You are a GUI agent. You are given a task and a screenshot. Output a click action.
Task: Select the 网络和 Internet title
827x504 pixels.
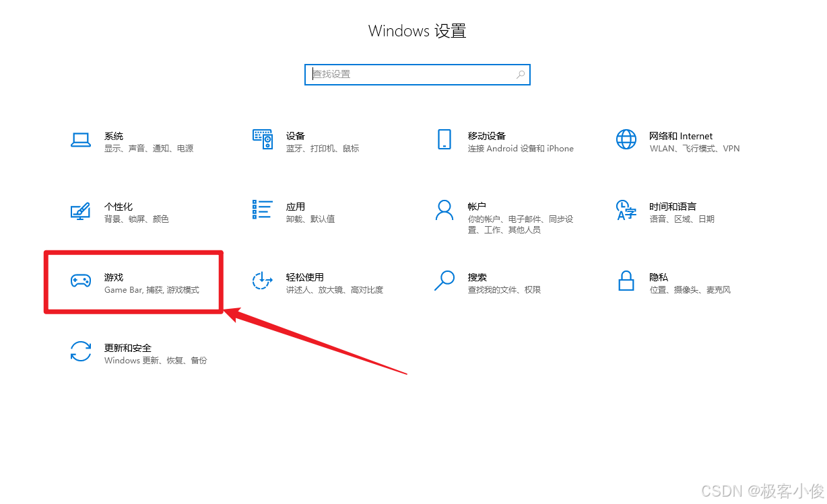pyautogui.click(x=681, y=136)
